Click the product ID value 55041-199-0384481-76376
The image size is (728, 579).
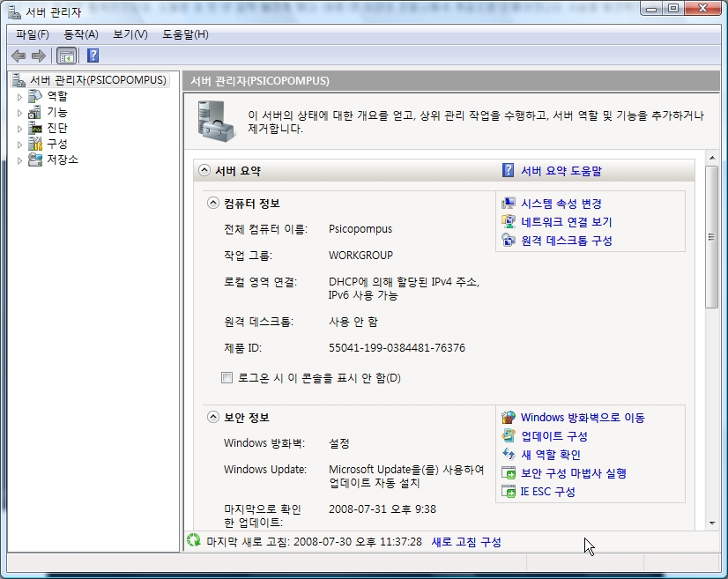click(x=397, y=348)
